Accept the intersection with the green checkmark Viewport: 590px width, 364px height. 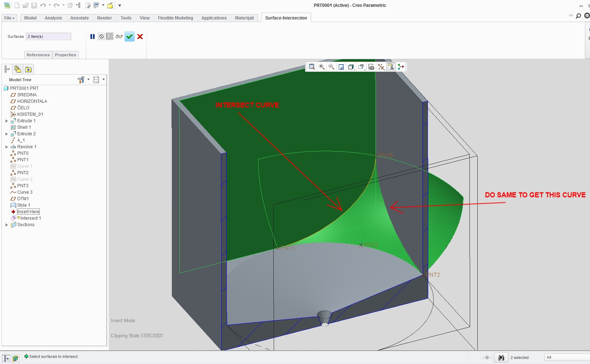click(130, 36)
